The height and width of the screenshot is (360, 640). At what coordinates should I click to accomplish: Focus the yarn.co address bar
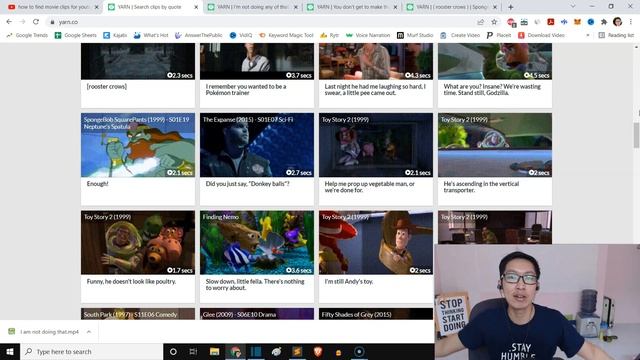tap(261, 22)
